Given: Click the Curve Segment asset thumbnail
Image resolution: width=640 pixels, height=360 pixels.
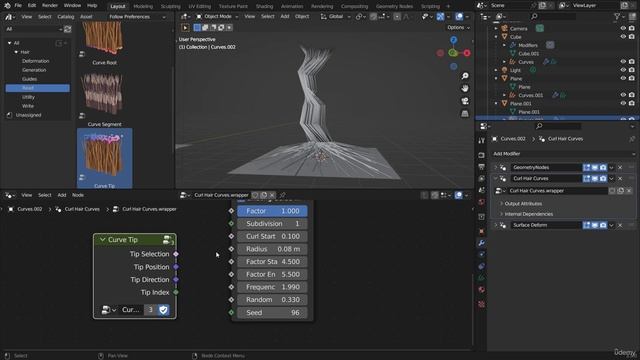Looking at the screenshot, I should [103, 95].
